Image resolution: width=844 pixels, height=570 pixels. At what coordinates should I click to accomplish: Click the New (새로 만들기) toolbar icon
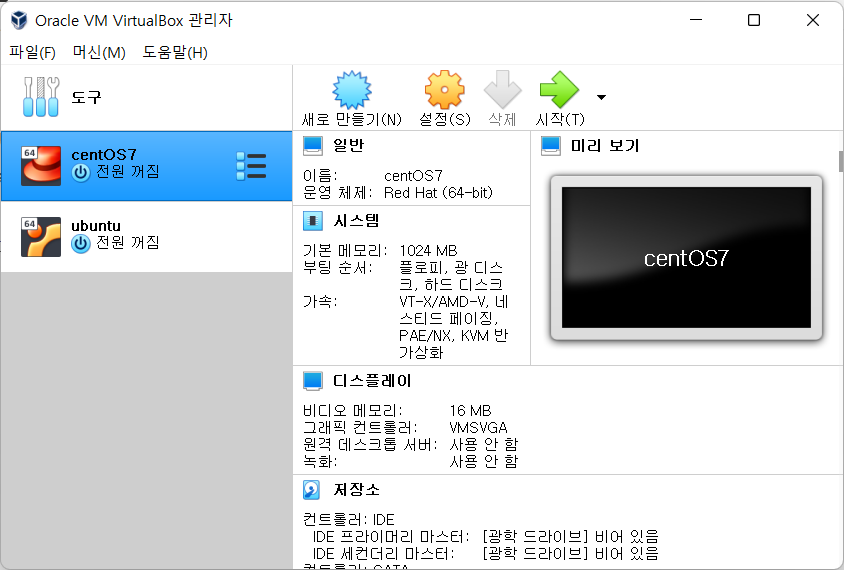(351, 90)
